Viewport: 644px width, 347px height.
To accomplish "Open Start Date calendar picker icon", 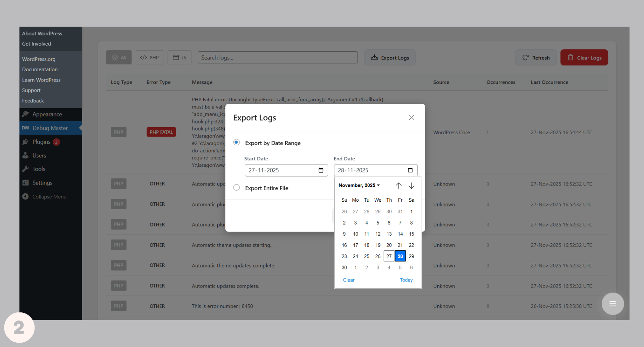I will coord(321,170).
